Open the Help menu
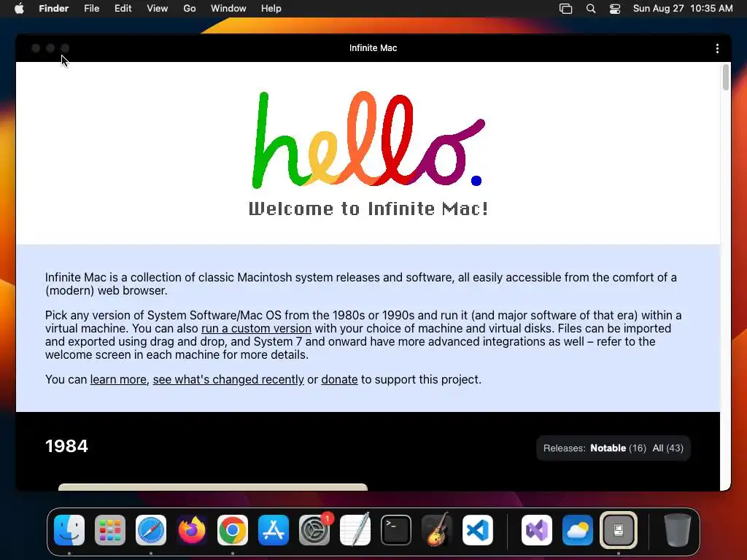The width and height of the screenshot is (747, 560). pyautogui.click(x=271, y=9)
